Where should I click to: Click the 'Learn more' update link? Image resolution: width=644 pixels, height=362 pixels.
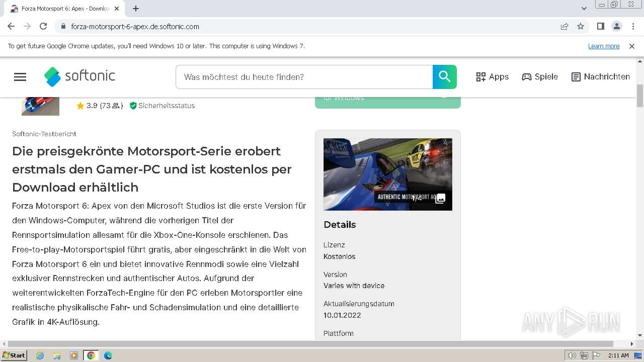[604, 46]
